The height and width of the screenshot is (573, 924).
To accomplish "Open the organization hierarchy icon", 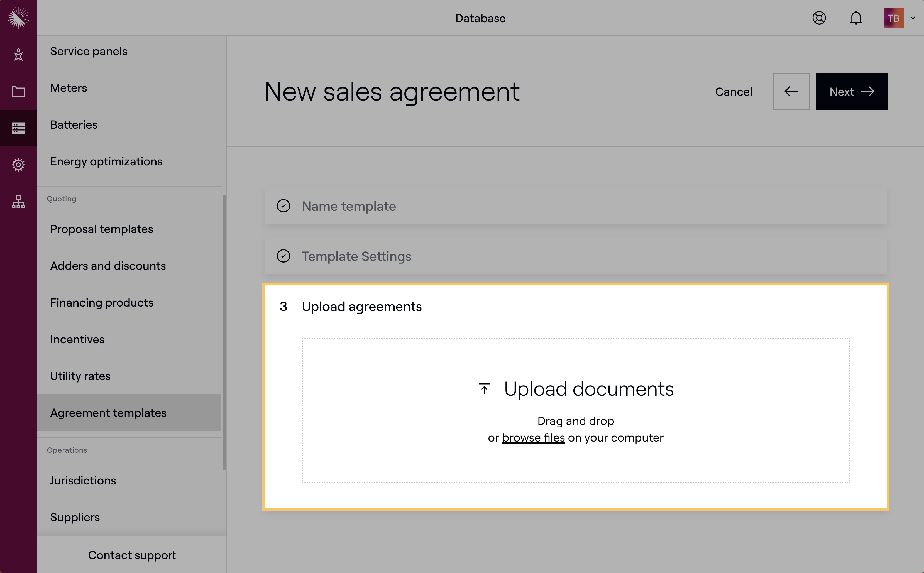I will click(x=18, y=202).
